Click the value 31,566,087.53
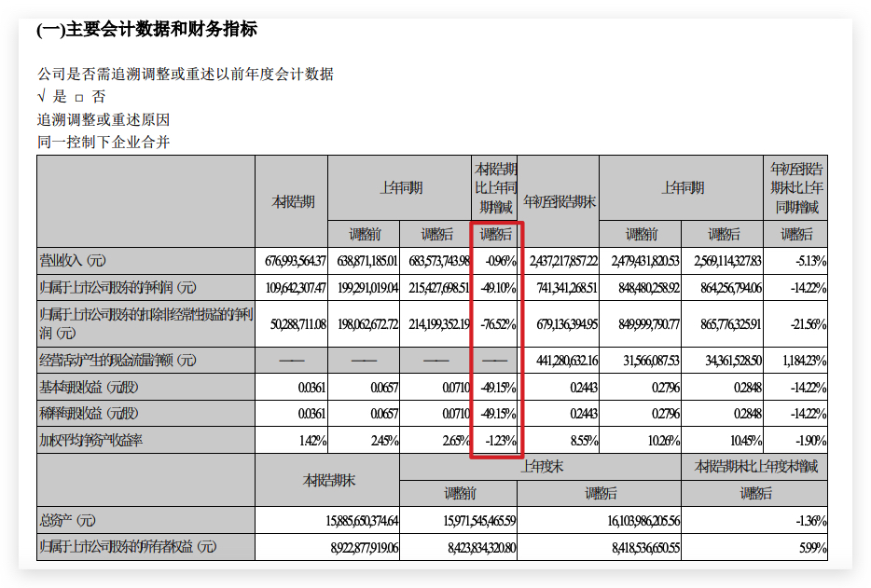The image size is (871, 588). [x=651, y=361]
